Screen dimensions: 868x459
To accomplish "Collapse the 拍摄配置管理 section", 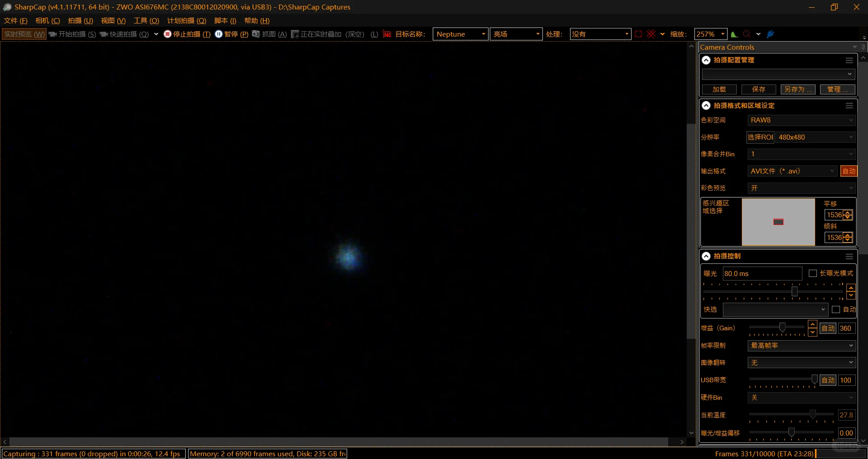I will [706, 60].
